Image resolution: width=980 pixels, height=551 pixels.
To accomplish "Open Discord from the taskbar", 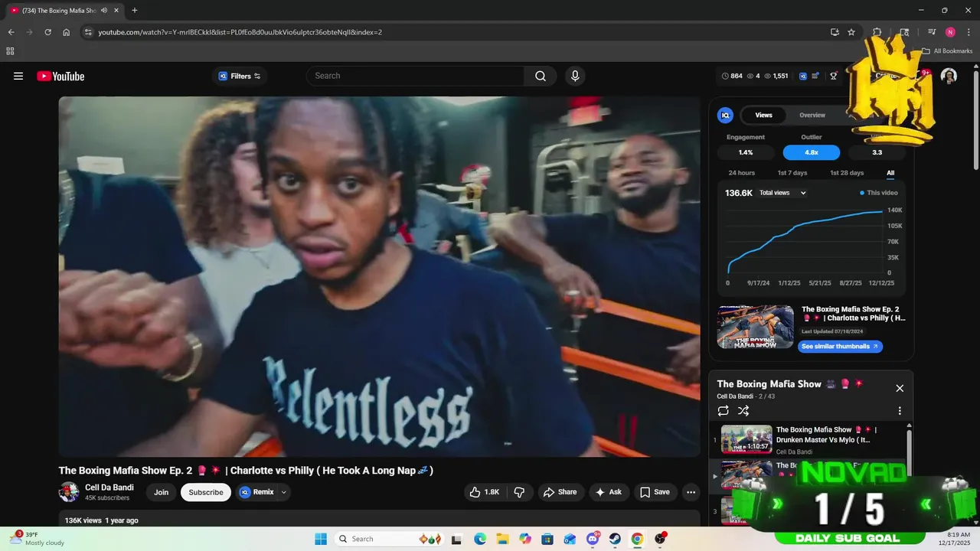I will 593,539.
